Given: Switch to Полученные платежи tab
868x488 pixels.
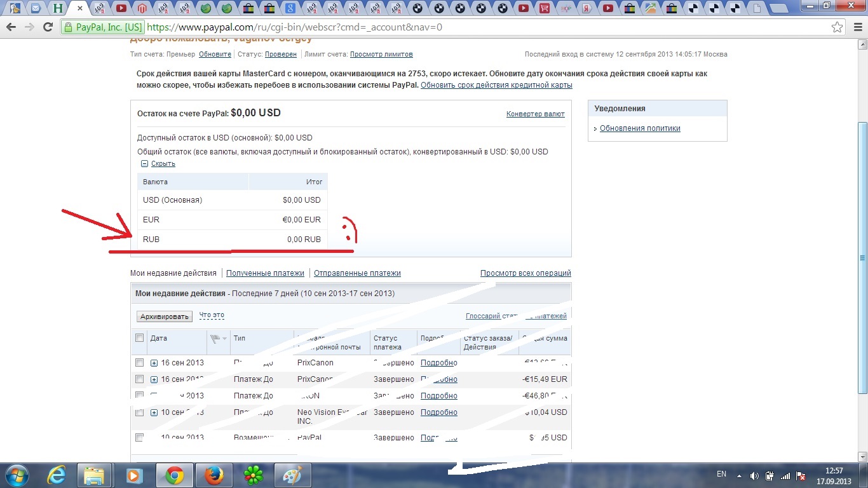Looking at the screenshot, I should point(265,273).
